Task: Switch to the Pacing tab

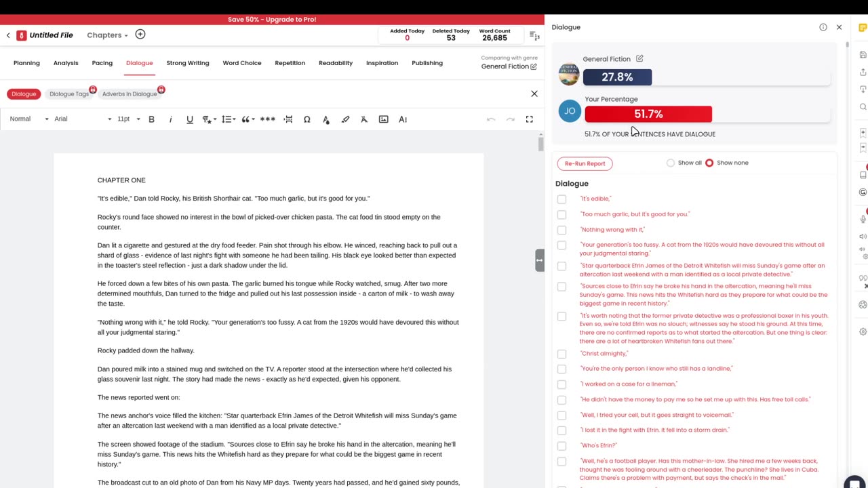Action: [102, 63]
